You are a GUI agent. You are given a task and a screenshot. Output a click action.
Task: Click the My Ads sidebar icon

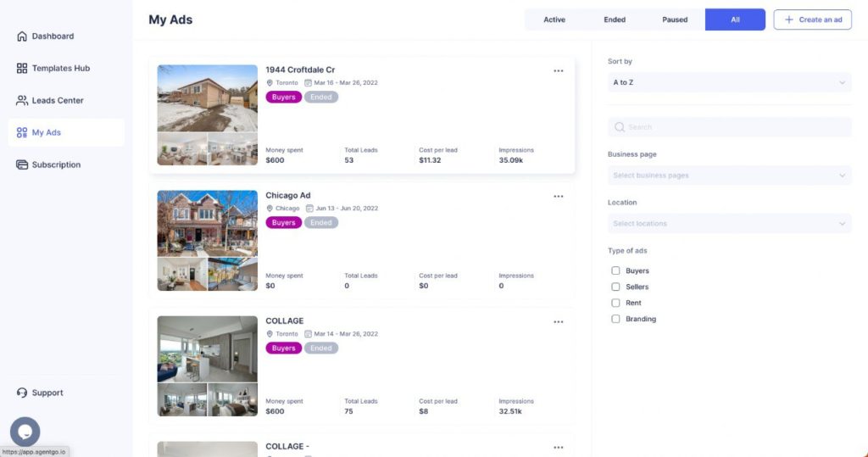pos(21,132)
